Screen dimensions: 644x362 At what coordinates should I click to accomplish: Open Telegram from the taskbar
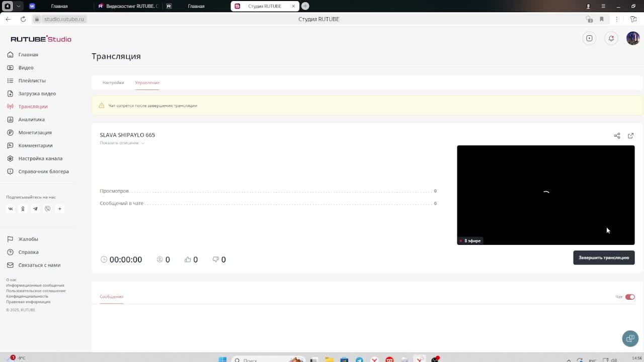click(359, 359)
